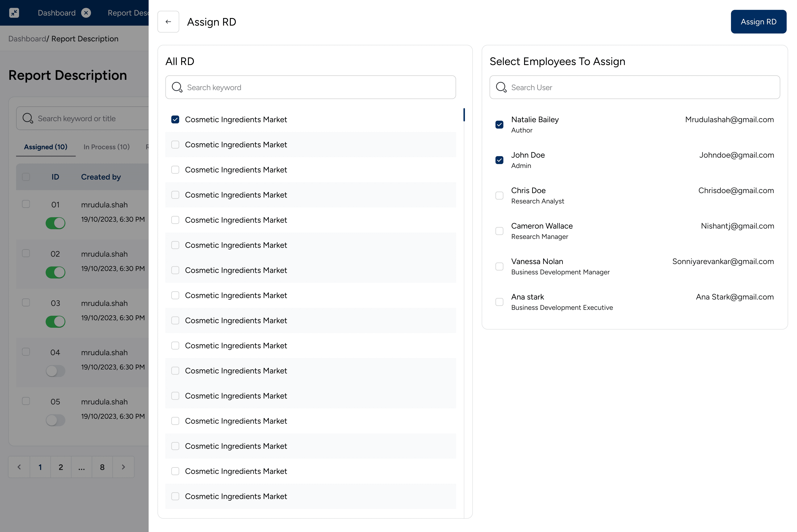
Task: Go to next page with right chevron
Action: coord(123,467)
